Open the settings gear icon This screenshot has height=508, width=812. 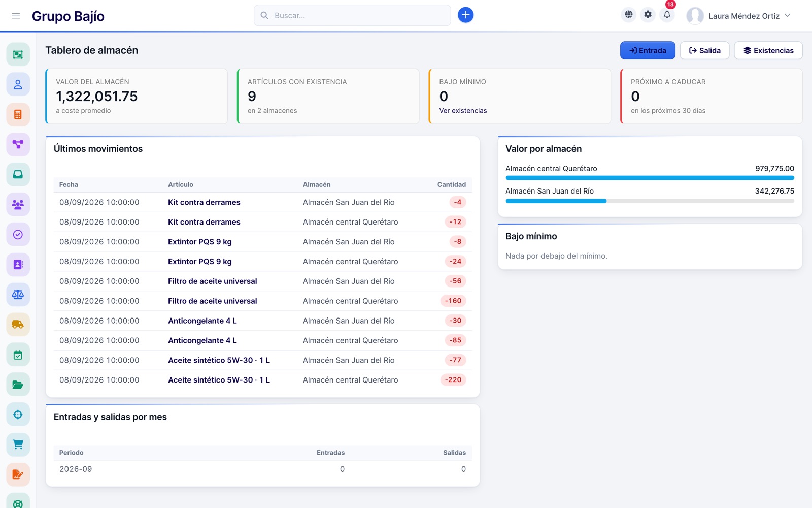pyautogui.click(x=648, y=15)
